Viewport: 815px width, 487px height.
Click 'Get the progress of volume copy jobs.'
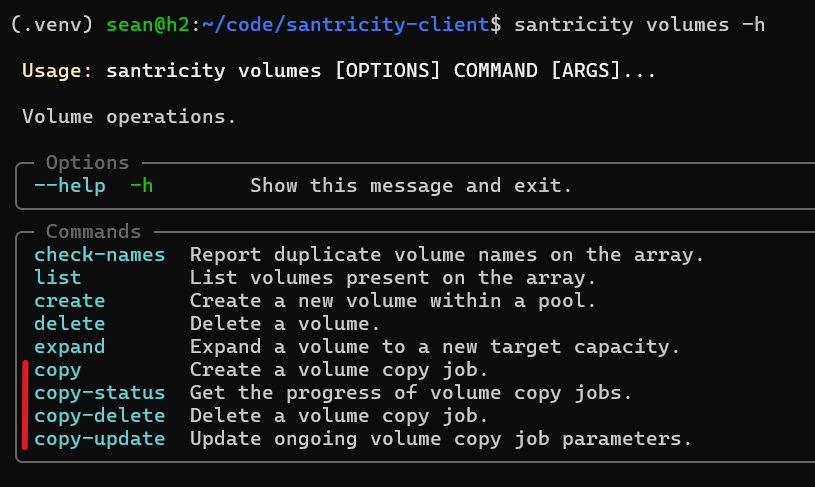click(411, 393)
